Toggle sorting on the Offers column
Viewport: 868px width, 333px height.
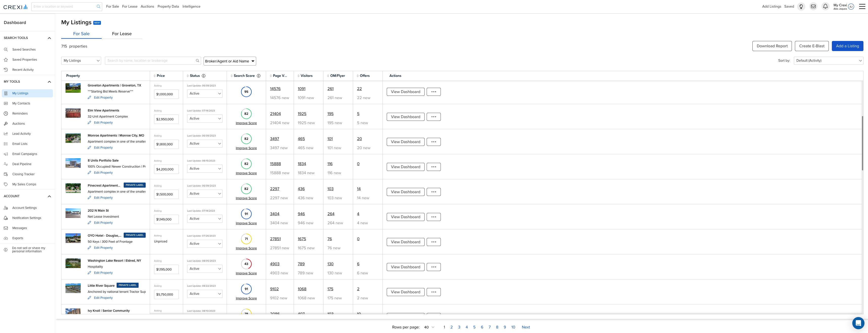click(358, 76)
